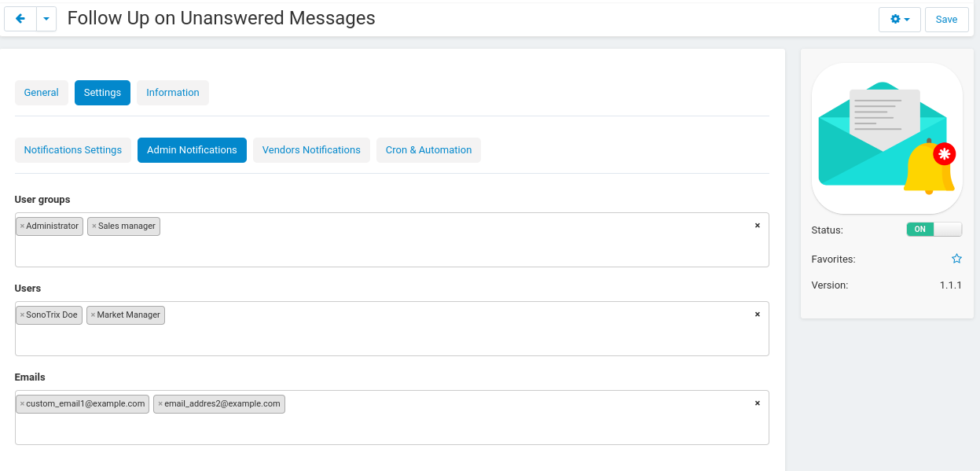Remove the SonoTrix Doe tag from Users
The width and height of the screenshot is (980, 471).
(22, 315)
